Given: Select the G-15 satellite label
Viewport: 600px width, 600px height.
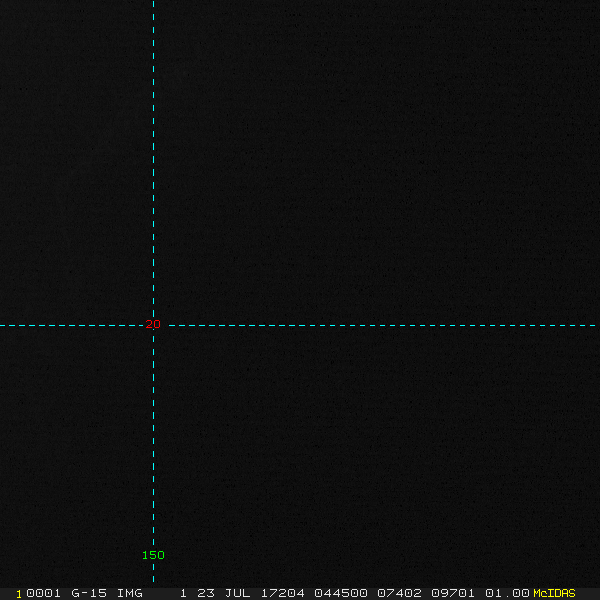Looking at the screenshot, I should point(89,593).
